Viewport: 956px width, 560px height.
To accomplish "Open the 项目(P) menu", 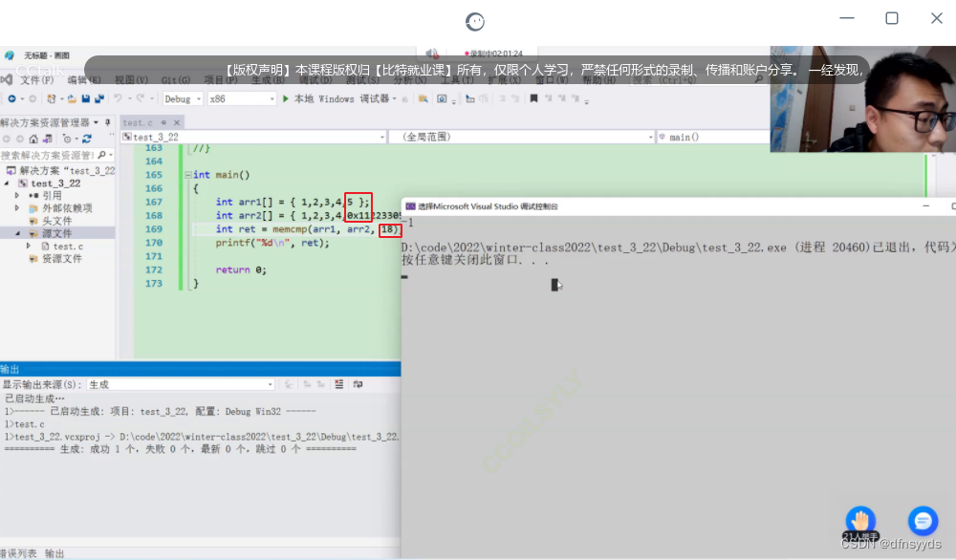I will (221, 80).
